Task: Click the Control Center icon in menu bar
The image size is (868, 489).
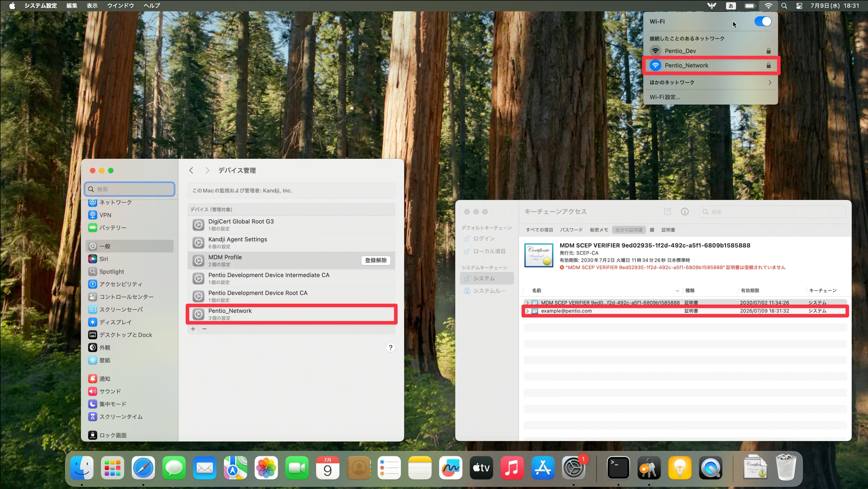Action: [799, 6]
